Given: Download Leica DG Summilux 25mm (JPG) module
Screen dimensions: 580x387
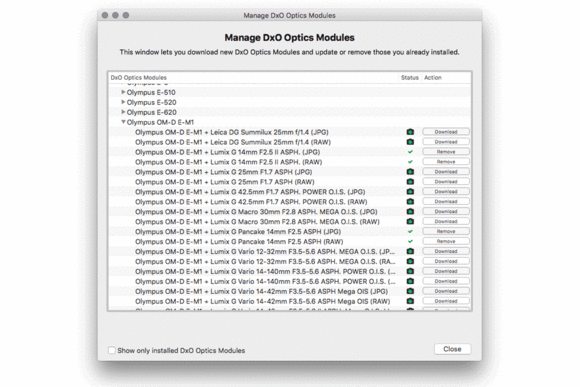Looking at the screenshot, I should point(446,132).
